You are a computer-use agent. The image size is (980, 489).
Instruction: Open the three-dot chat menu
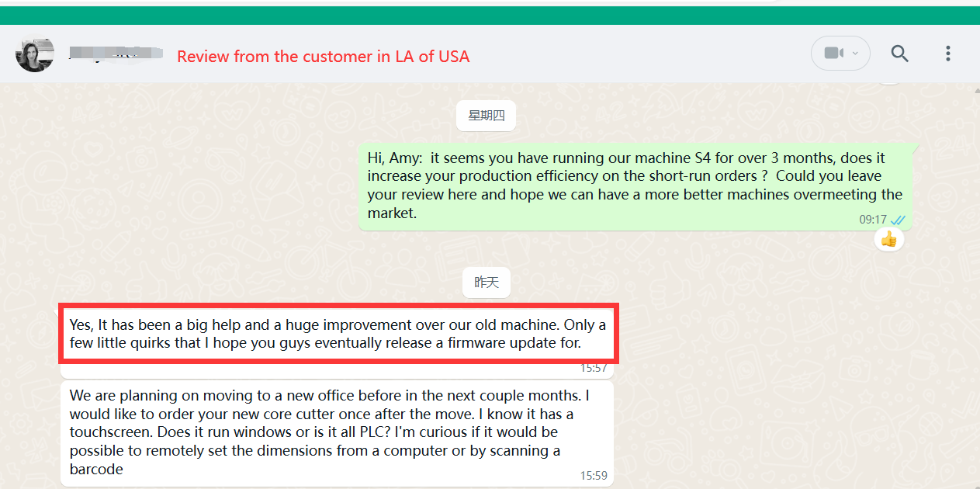click(x=947, y=54)
